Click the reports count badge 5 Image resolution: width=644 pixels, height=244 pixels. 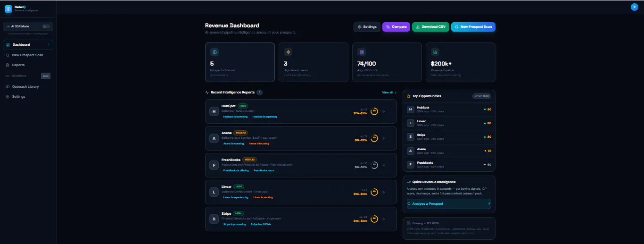[260, 93]
